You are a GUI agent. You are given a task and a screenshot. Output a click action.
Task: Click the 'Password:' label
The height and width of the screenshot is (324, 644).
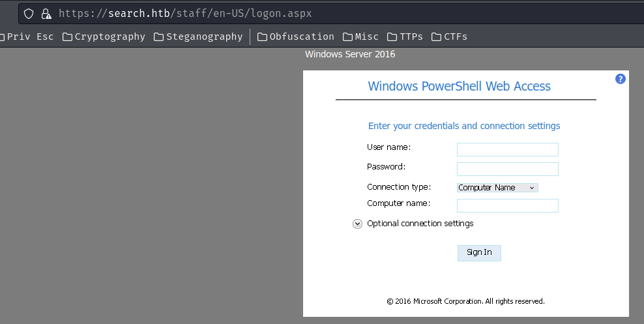pos(386,167)
